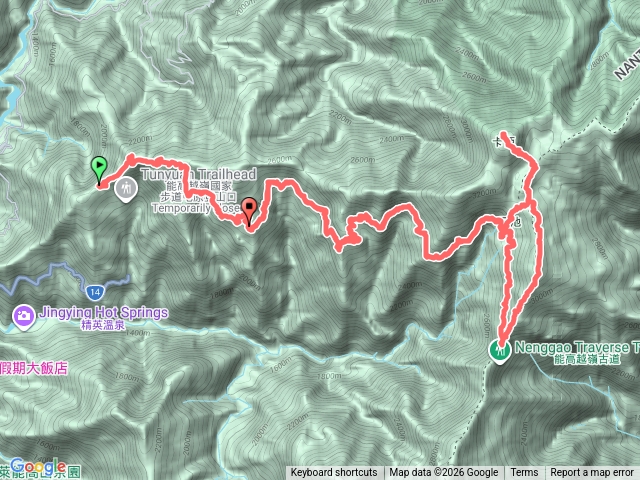
Task: Click the red track's northern endpoint
Action: tap(504, 134)
